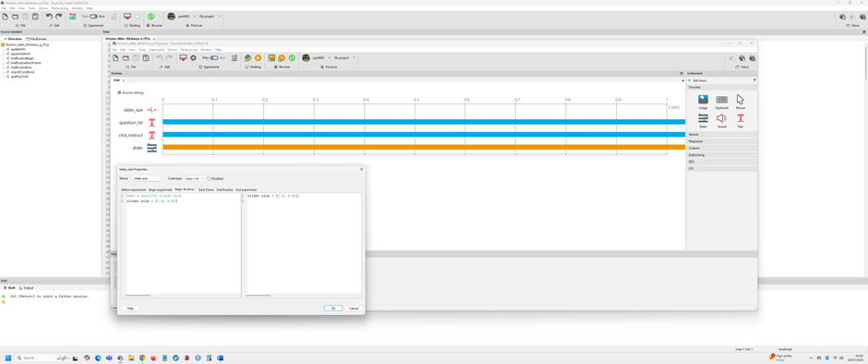
Task: Open the Begin experiment tab
Action: click(160, 189)
